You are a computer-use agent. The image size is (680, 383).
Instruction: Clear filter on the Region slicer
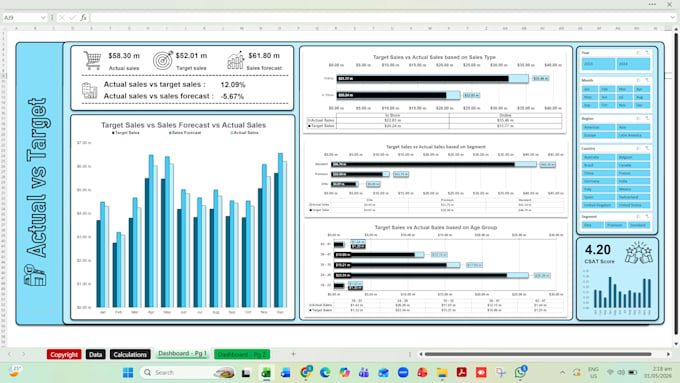point(647,118)
